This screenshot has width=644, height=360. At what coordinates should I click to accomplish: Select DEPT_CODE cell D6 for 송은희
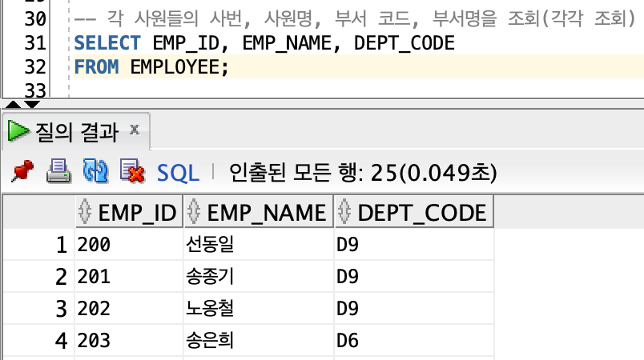414,340
